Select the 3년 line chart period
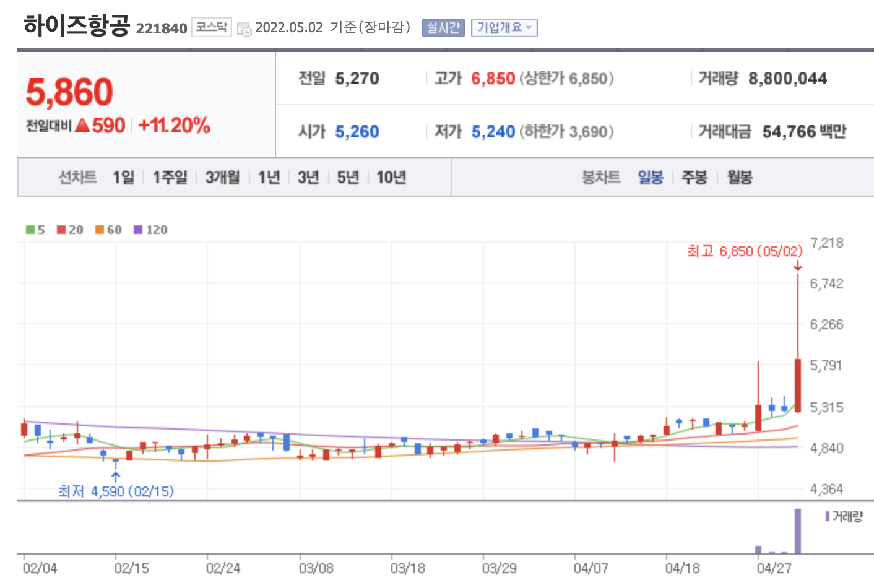 (x=308, y=178)
